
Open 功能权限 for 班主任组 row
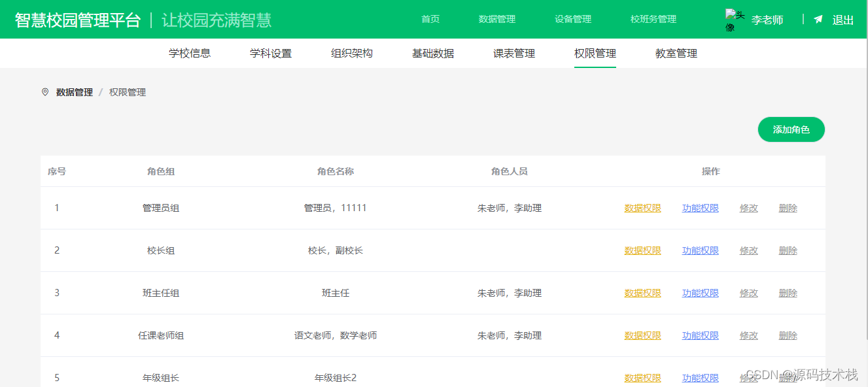tap(701, 293)
